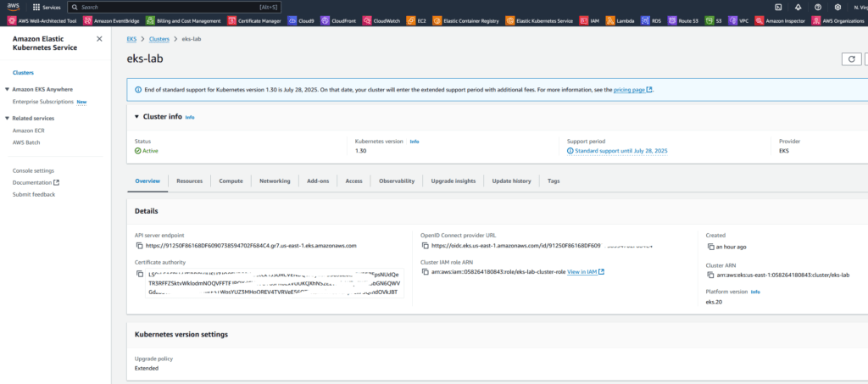Viewport: 868px width, 384px height.
Task: Copy the Cluster ARN value
Action: [x=711, y=275]
